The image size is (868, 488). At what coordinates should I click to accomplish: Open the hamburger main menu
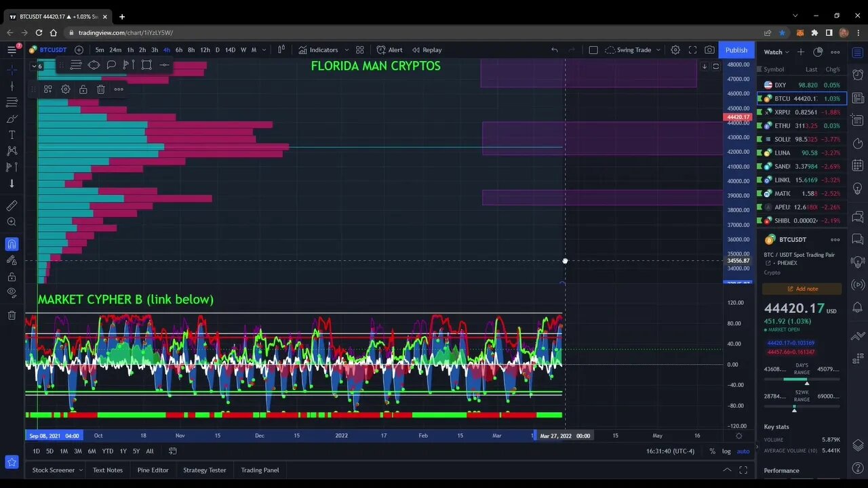[12, 49]
